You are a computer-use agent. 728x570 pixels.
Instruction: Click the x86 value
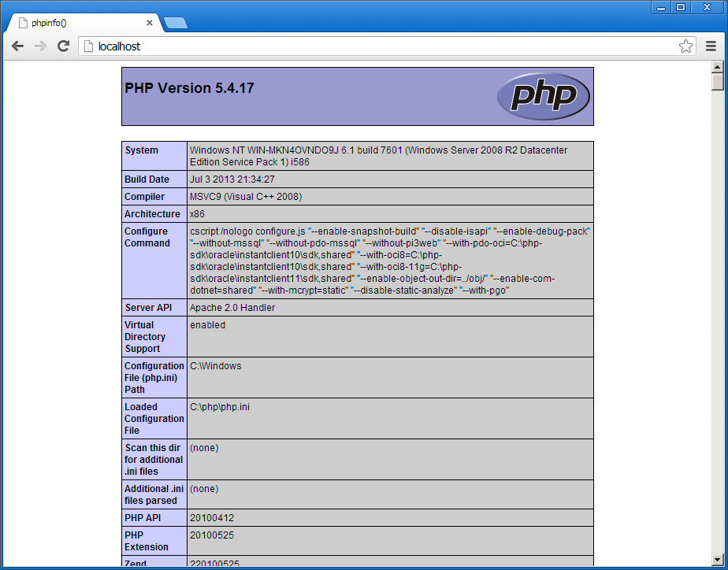(x=197, y=214)
